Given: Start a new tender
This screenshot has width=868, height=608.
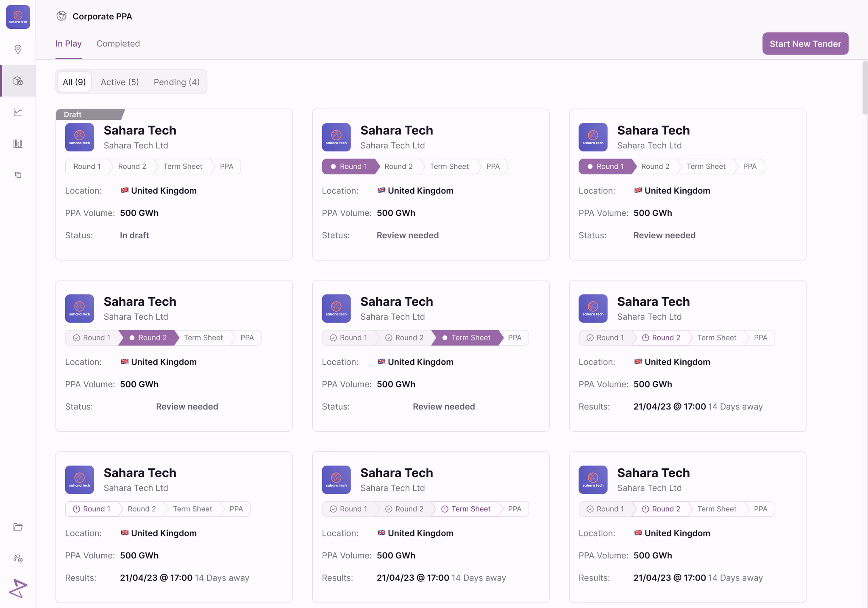Looking at the screenshot, I should pos(805,44).
